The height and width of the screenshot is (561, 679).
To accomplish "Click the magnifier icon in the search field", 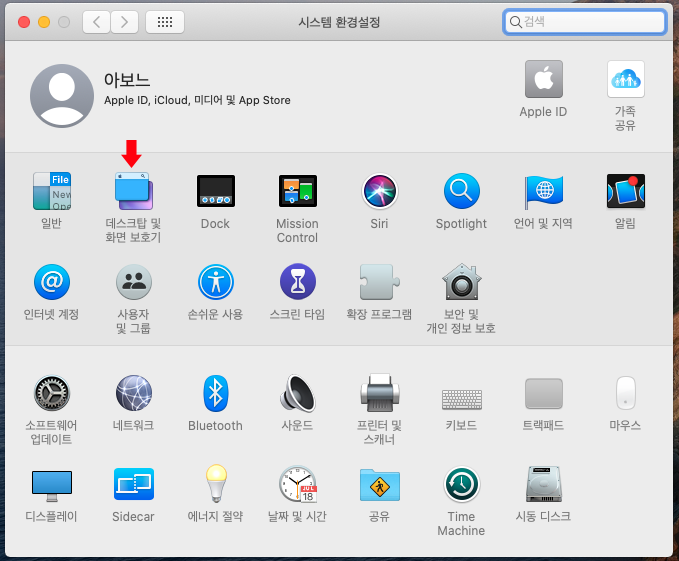I will point(515,22).
